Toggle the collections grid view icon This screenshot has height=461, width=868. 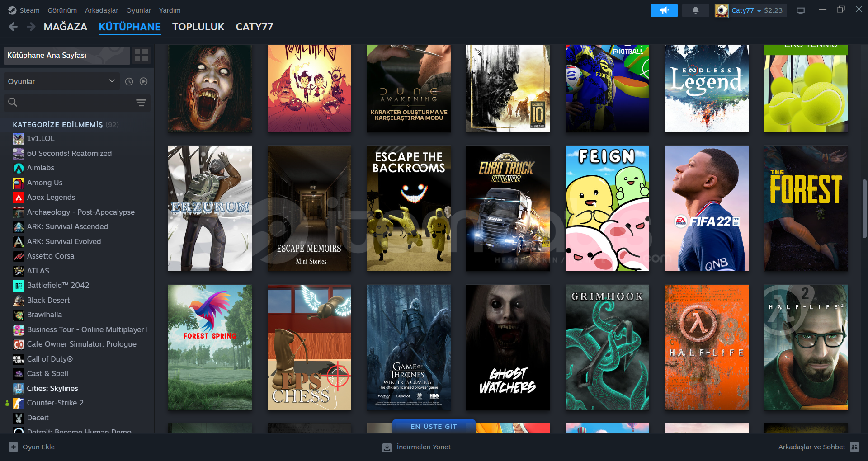tap(142, 55)
